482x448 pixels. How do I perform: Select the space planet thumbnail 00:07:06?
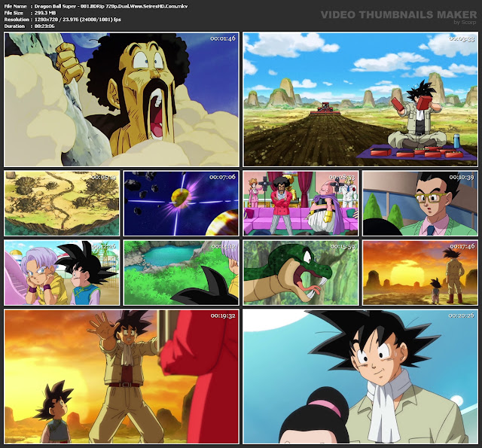181,203
